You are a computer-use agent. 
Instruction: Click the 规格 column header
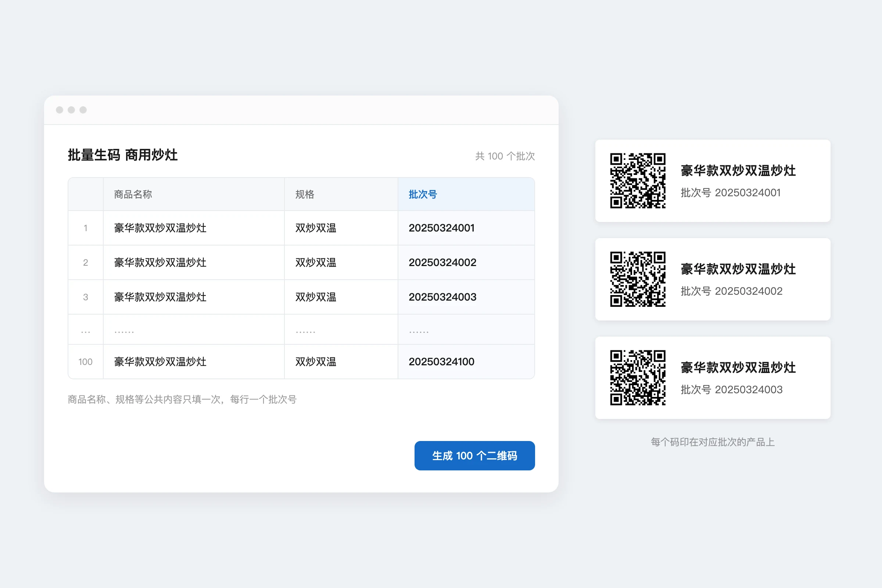coord(341,194)
